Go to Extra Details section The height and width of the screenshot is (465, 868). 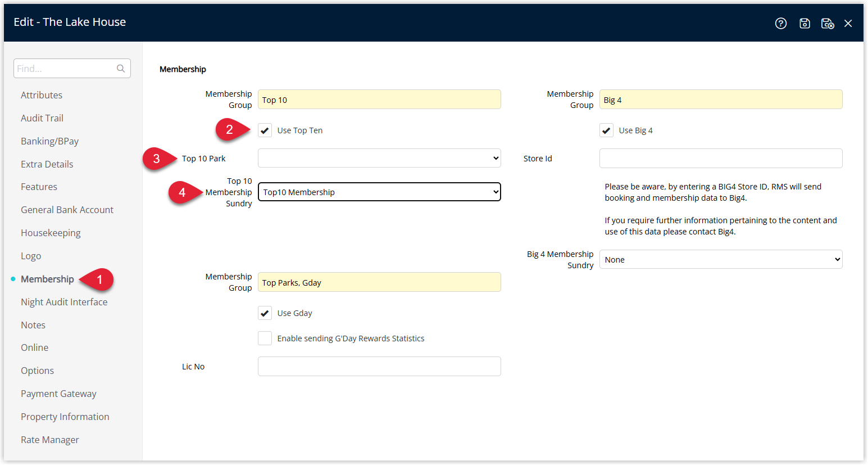[x=47, y=164]
